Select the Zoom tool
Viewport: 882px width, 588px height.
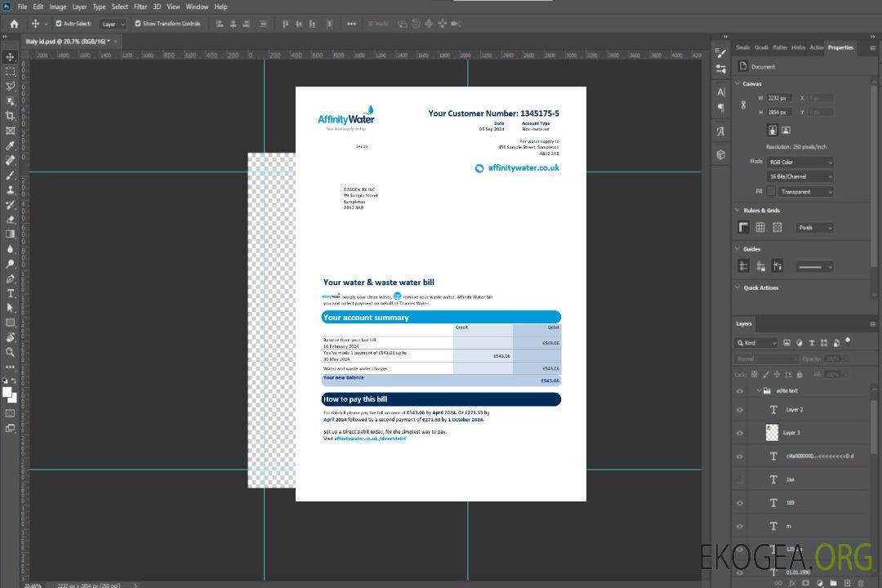coord(10,352)
